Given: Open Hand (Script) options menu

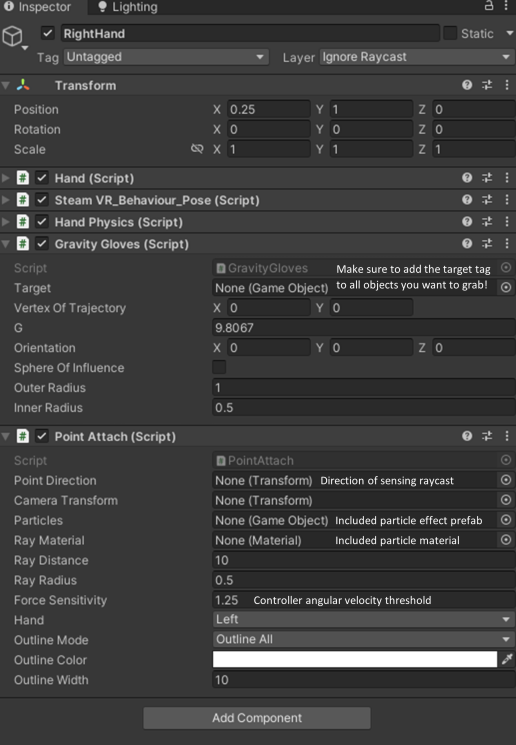Looking at the screenshot, I should coord(507,178).
